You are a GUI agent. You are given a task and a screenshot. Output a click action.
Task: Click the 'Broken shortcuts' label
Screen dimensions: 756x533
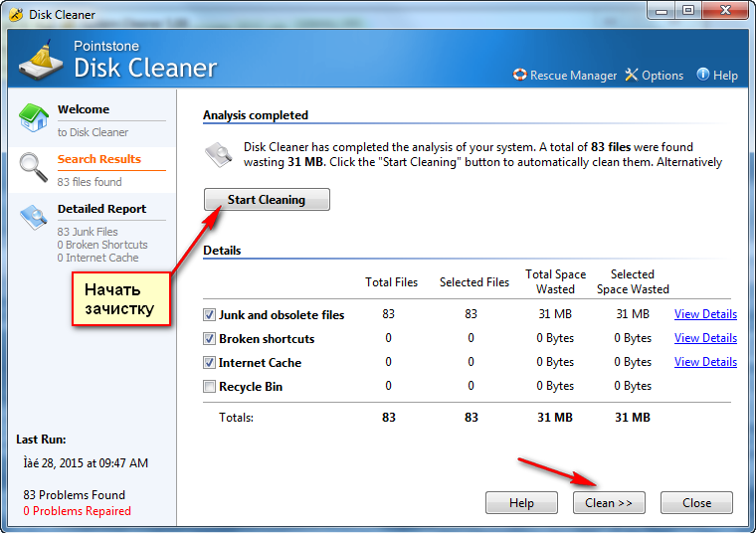[267, 339]
